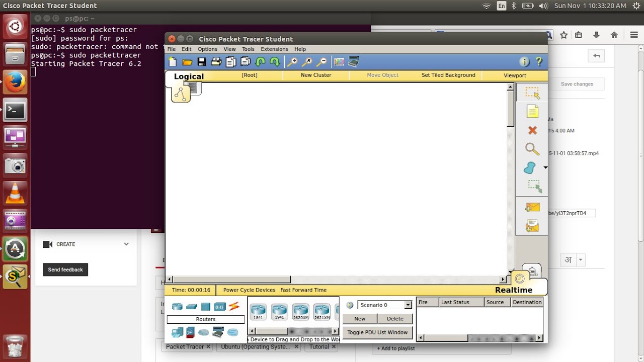644x362 pixels.
Task: Click the Copy toolbar icon
Action: point(231,62)
